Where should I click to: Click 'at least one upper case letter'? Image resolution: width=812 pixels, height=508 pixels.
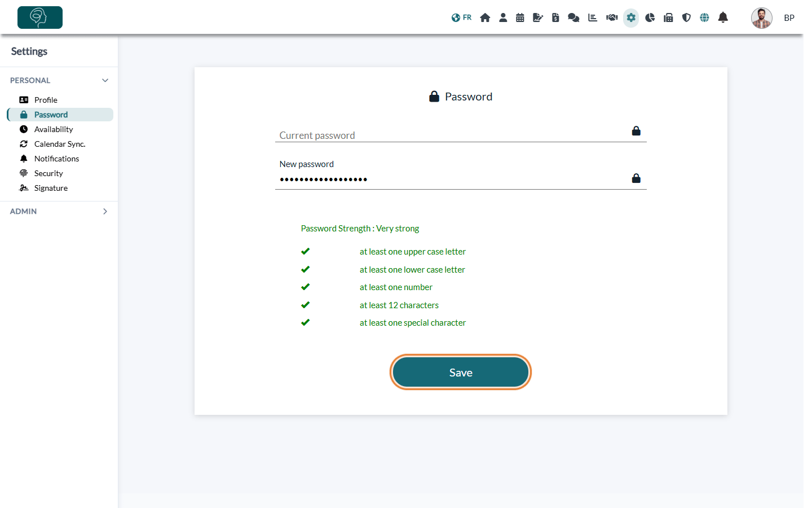pyautogui.click(x=413, y=252)
